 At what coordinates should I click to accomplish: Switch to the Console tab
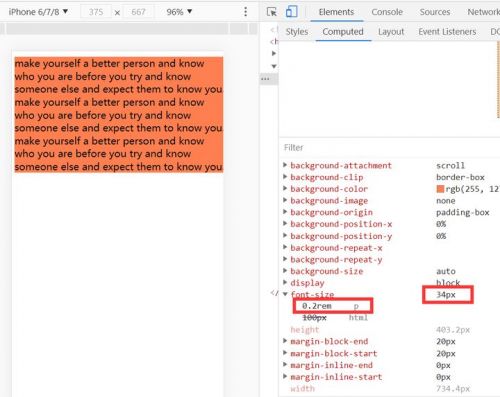pyautogui.click(x=387, y=12)
